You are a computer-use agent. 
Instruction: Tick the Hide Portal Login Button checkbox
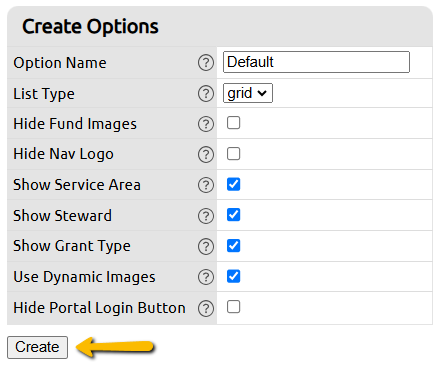click(x=233, y=307)
